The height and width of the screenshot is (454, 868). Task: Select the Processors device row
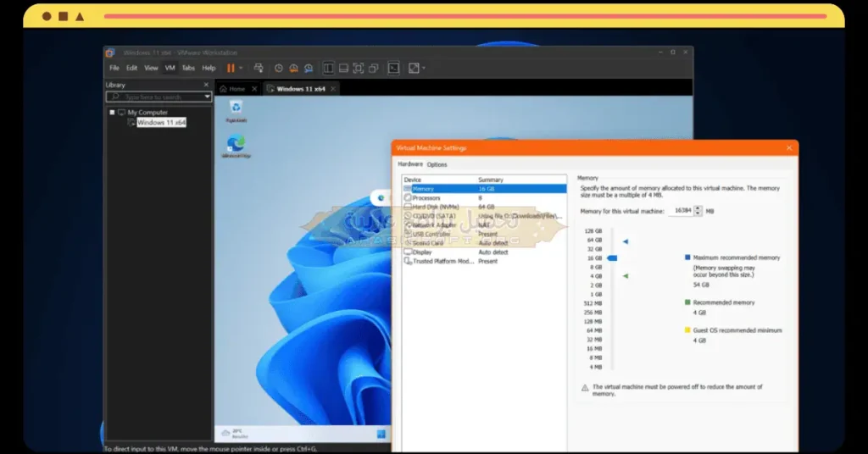tap(485, 198)
